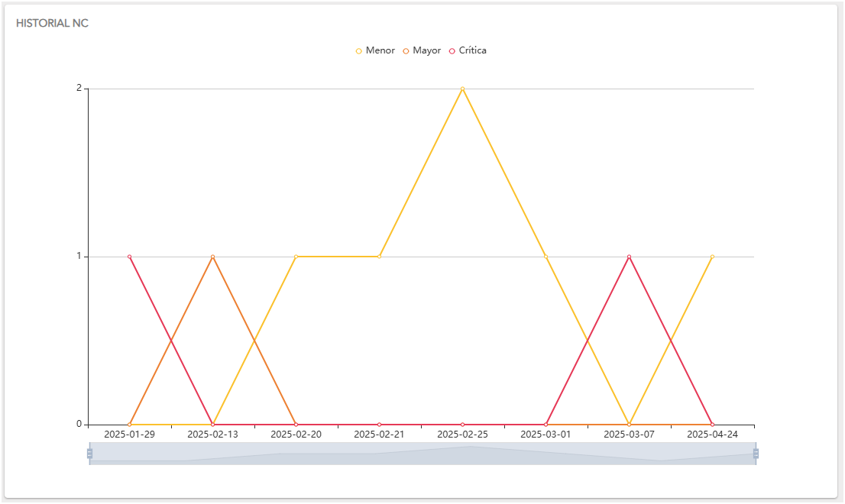Hide the Mayor series via legend
Image resolution: width=845 pixels, height=504 pixels.
pyautogui.click(x=421, y=50)
